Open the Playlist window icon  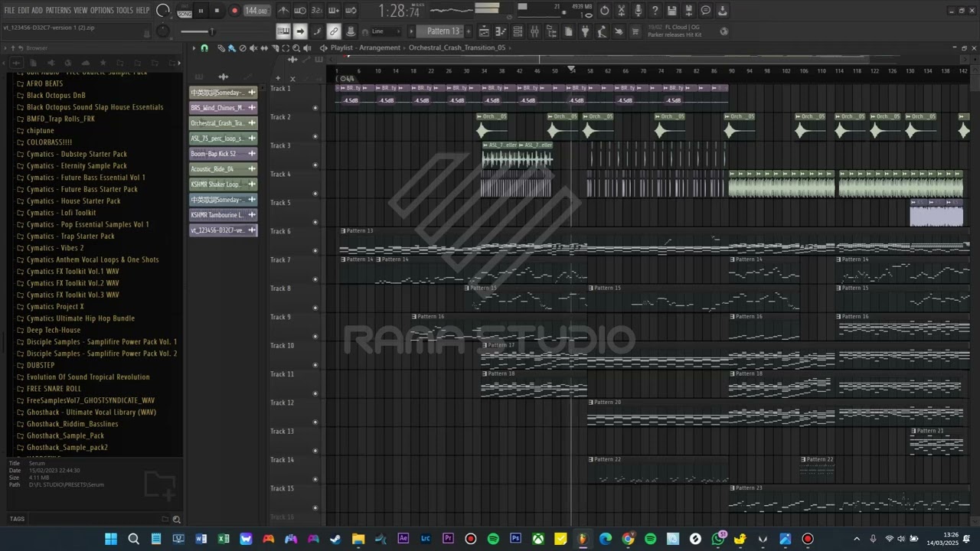coord(485,31)
